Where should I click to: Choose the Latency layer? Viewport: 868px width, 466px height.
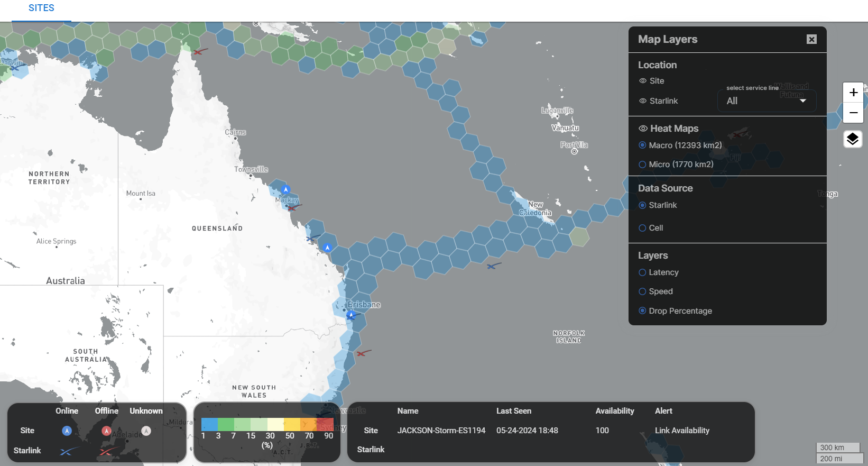(642, 272)
